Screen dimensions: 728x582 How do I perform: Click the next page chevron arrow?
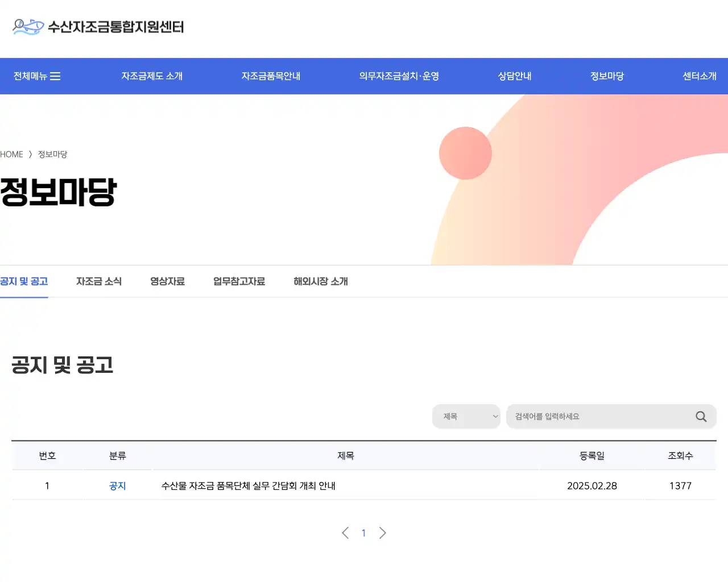[382, 533]
